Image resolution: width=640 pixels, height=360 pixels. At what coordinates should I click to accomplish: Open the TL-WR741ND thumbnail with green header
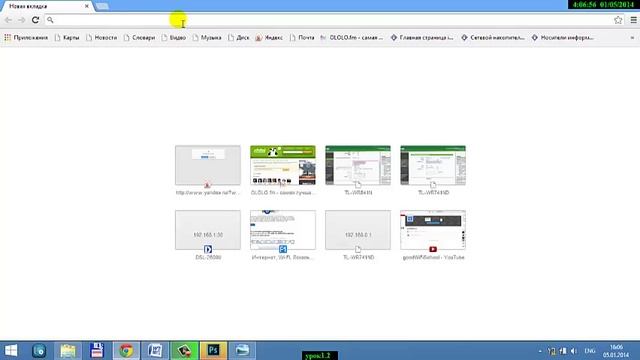(x=433, y=166)
